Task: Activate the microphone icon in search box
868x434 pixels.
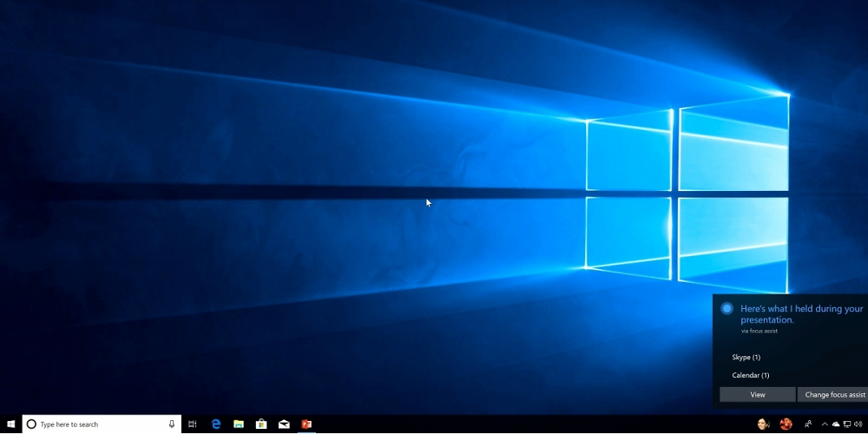Action: (172, 424)
